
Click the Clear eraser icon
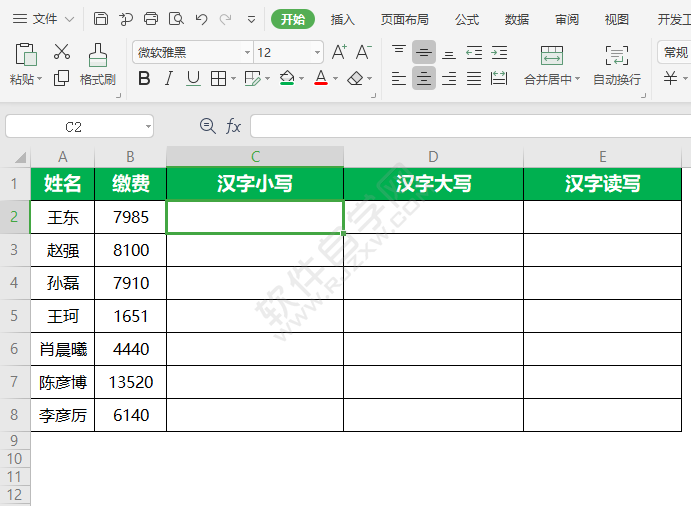[355, 79]
